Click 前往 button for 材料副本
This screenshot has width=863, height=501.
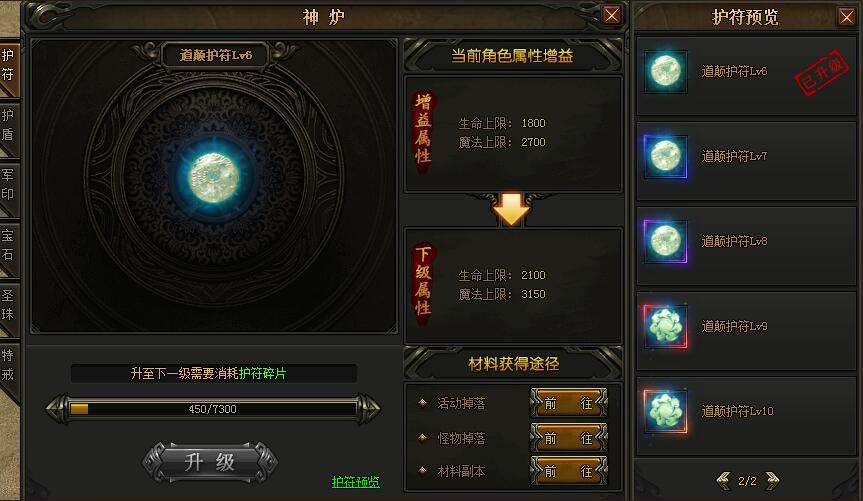point(569,471)
